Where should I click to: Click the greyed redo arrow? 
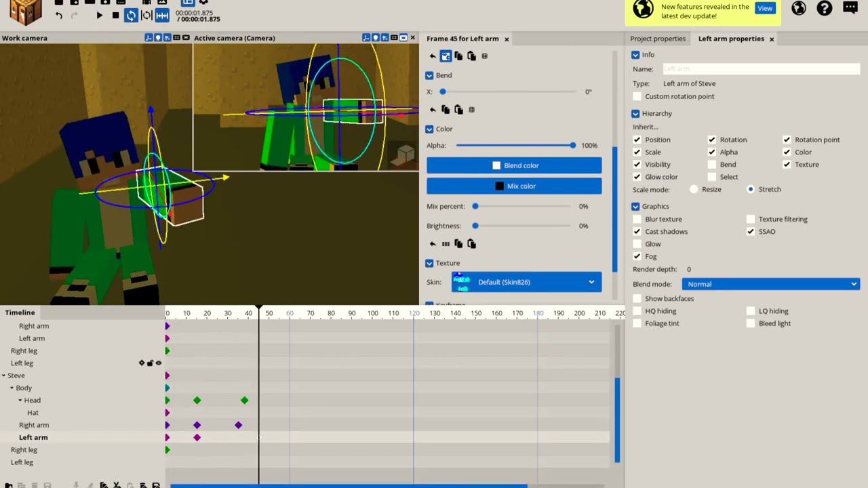pos(75,16)
